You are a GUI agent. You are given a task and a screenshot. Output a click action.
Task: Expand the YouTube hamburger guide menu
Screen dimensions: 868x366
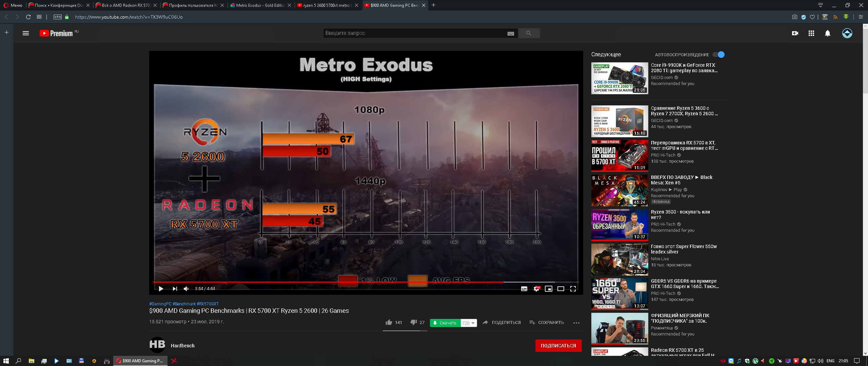(x=26, y=33)
